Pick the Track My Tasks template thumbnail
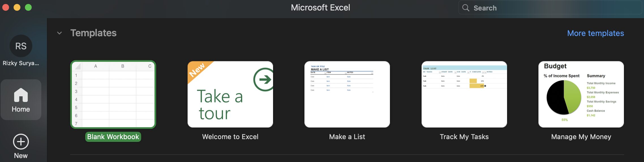The image size is (644, 162). pos(464,94)
